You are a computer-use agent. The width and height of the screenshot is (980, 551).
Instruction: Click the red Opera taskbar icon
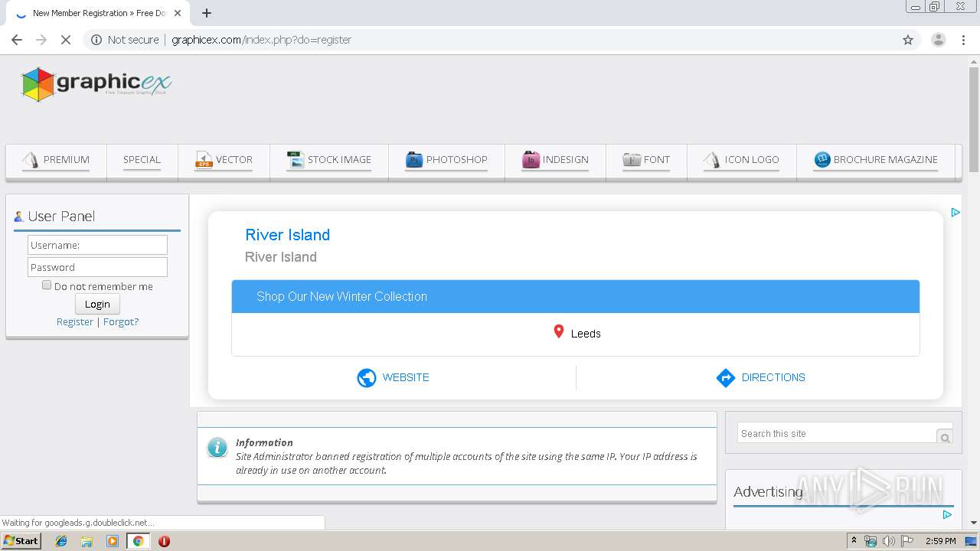[x=164, y=541]
